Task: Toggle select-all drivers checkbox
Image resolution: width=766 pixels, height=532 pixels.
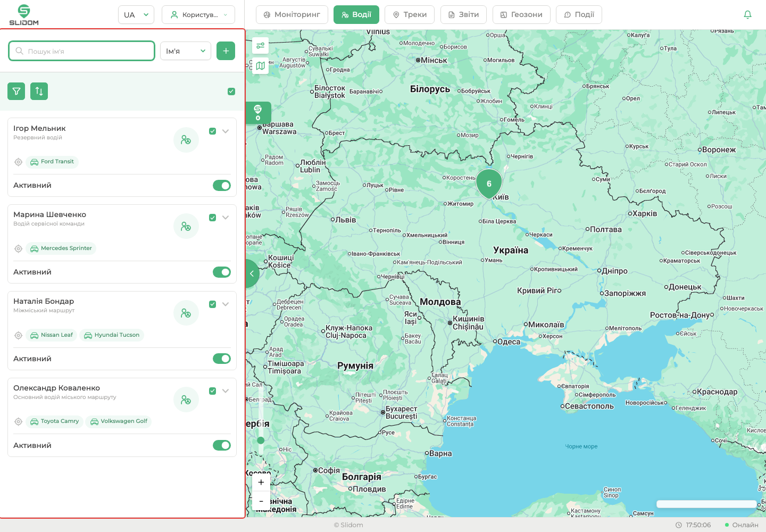Action: [231, 92]
